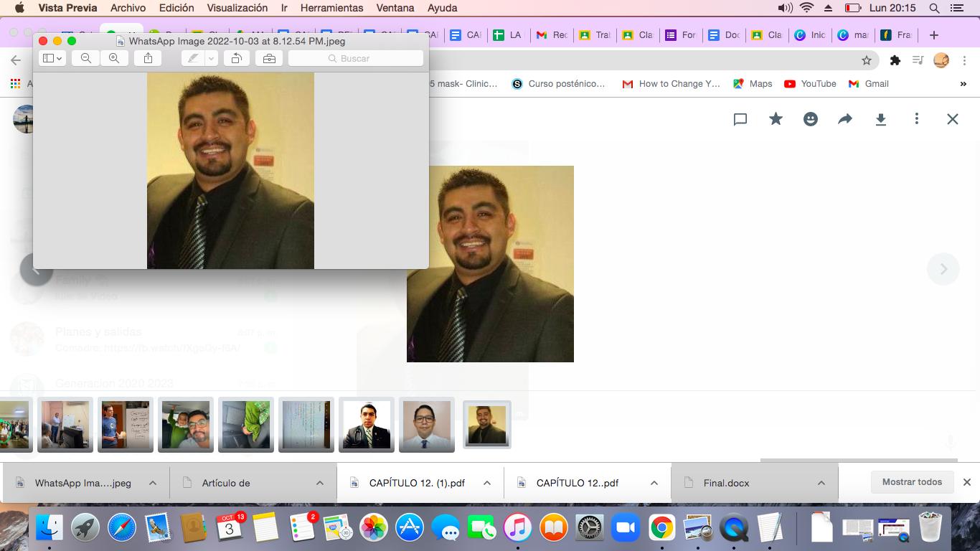Open the Wi-Fi status menu

(x=806, y=8)
